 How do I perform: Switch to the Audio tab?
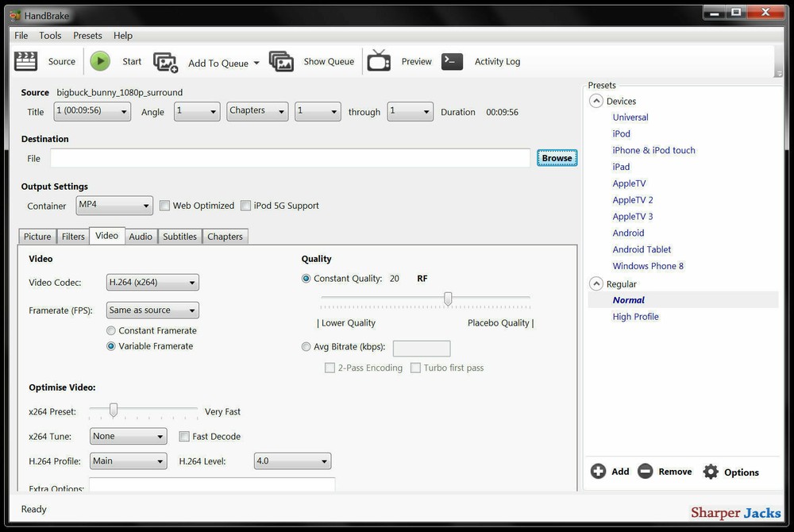141,236
